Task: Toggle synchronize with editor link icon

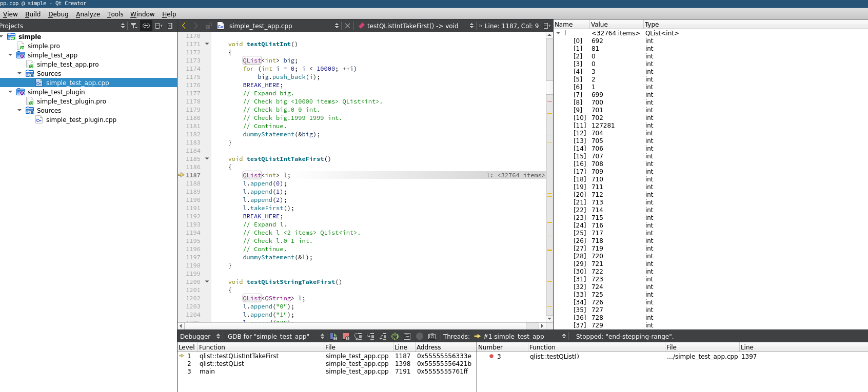Action: 146,26
